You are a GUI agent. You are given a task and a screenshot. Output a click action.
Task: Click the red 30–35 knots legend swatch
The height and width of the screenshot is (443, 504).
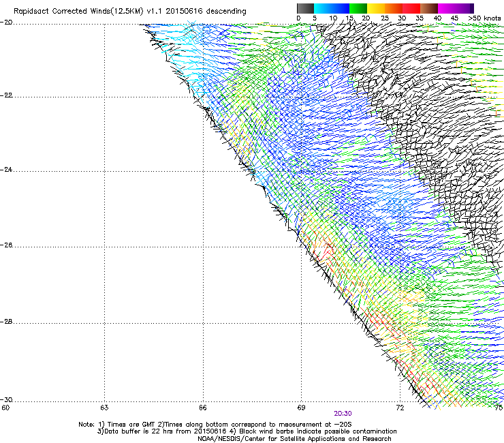click(x=411, y=8)
